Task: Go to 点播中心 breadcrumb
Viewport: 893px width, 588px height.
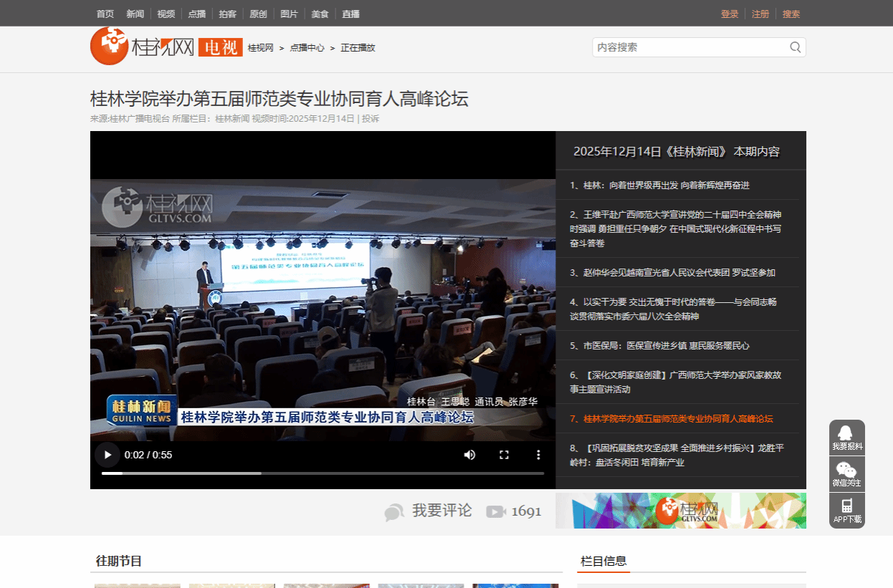Action: (307, 48)
